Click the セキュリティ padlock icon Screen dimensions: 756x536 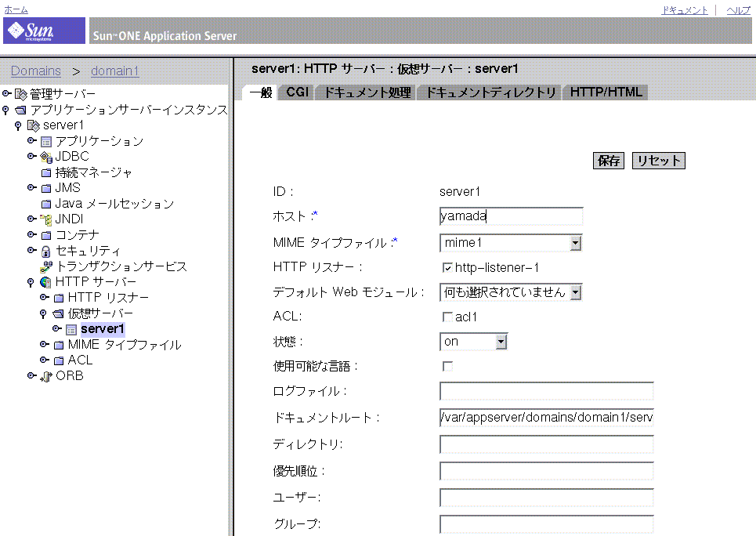tap(45, 252)
